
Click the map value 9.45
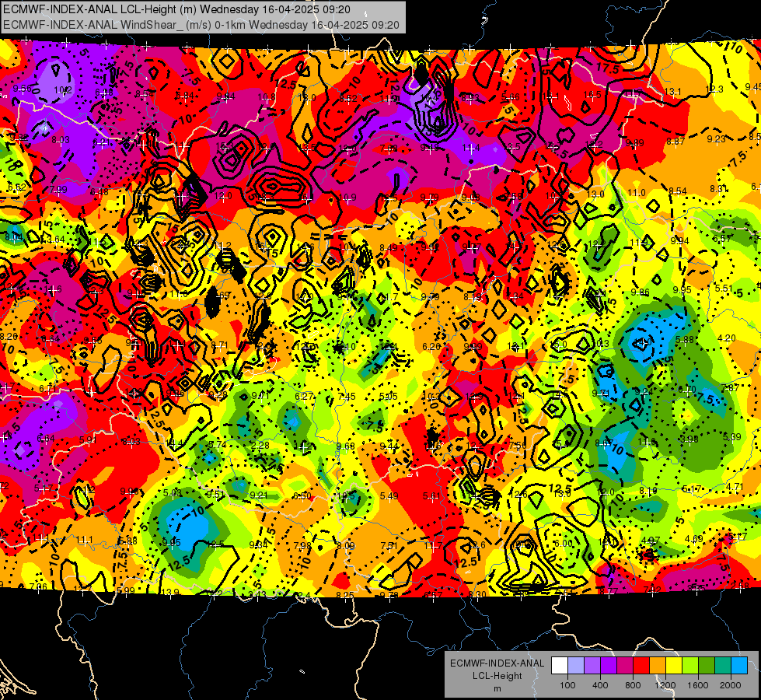coord(753,86)
